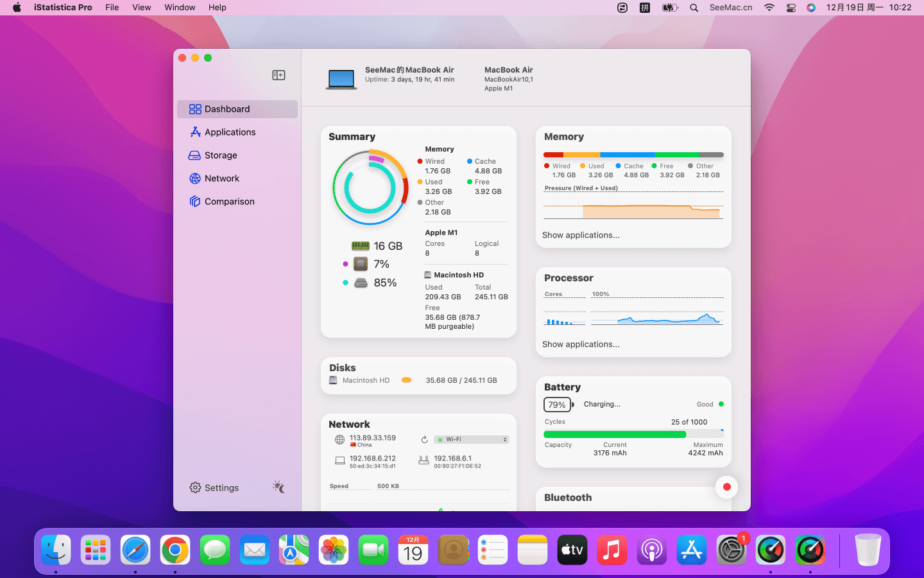Viewport: 924px width, 578px height.
Task: Click the 113.89.33.159 public IP address
Action: pos(373,438)
